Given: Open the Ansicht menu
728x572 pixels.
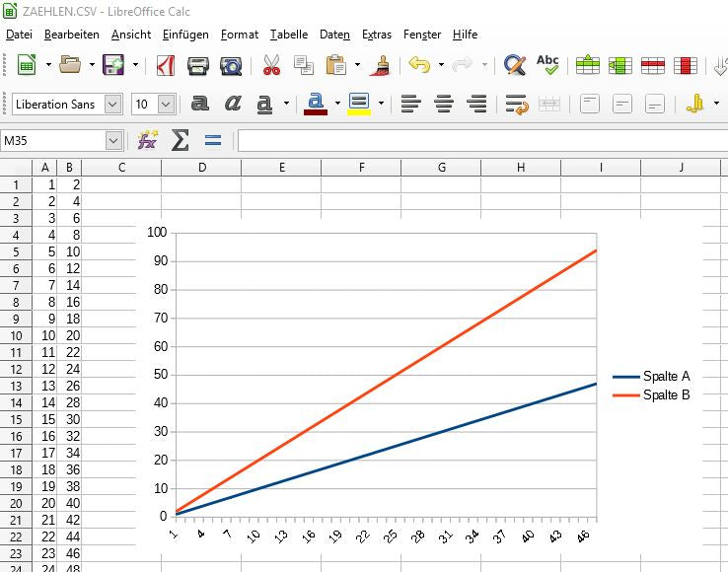Looking at the screenshot, I should pos(131,35).
